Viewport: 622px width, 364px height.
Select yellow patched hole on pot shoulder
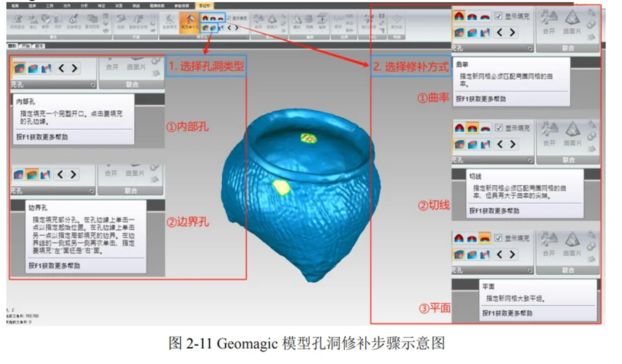[x=281, y=187]
